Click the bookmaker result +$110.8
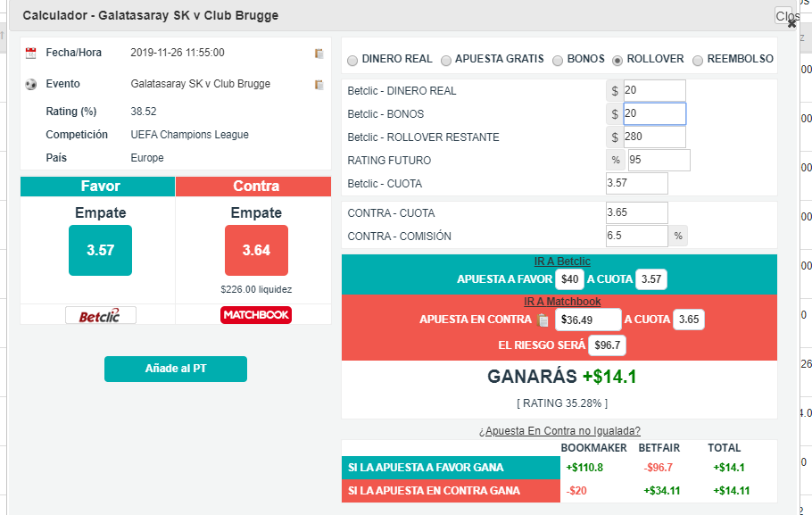This screenshot has height=515, width=812. coord(584,468)
